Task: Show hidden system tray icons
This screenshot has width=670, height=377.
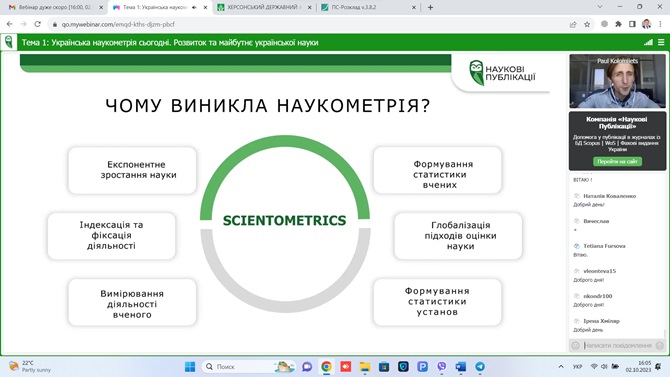Action: point(561,366)
